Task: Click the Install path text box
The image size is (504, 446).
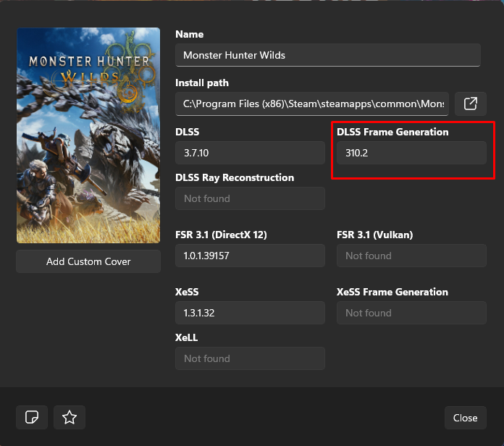Action: (x=312, y=104)
